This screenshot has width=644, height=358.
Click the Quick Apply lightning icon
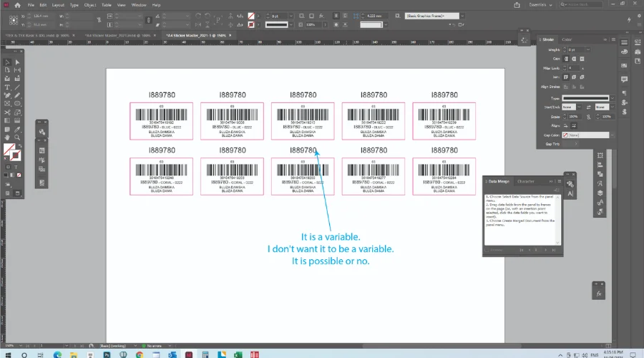tap(629, 20)
